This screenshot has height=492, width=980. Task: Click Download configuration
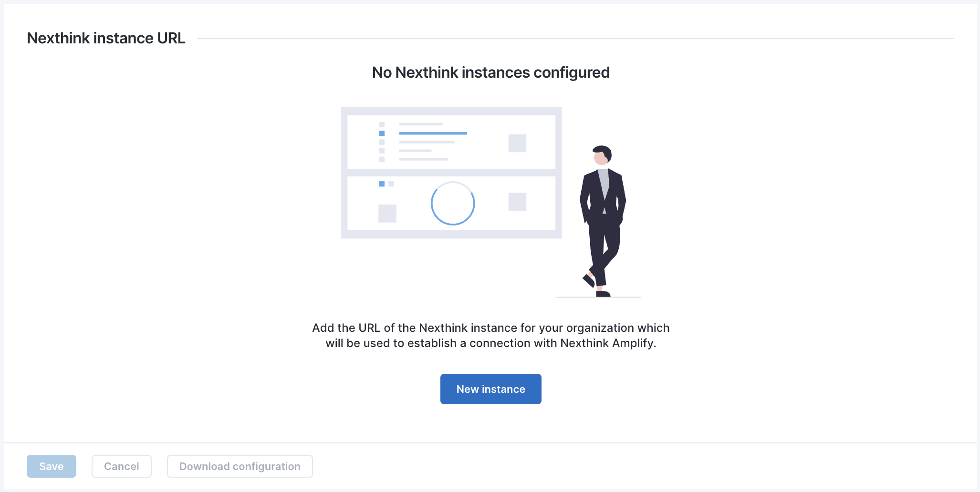(240, 466)
